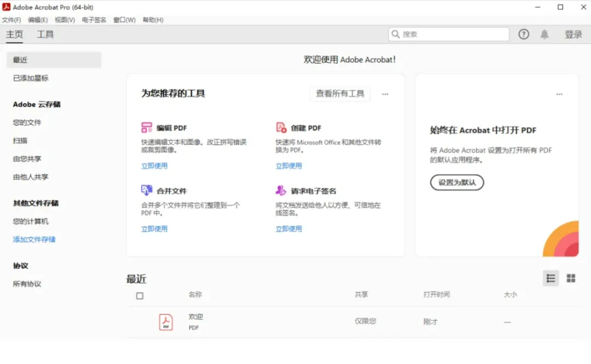Open the 窗口(W) menu
Viewport: 591px width, 364px height.
pos(124,20)
